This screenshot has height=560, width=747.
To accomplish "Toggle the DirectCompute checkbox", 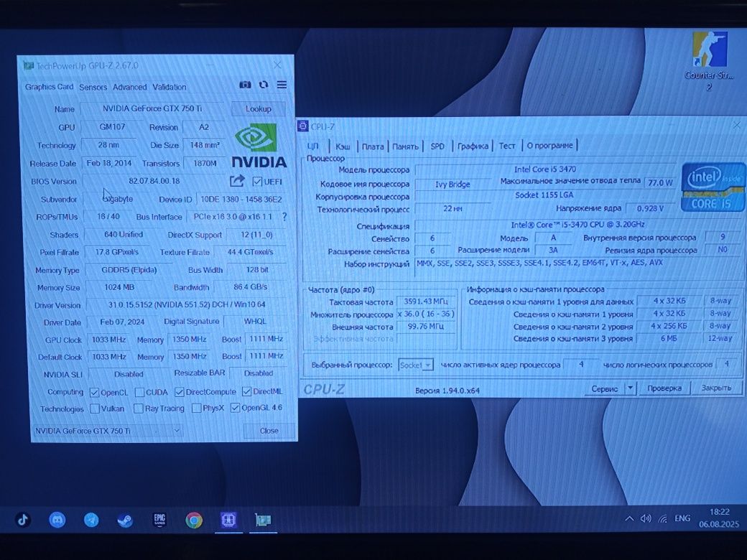I will pos(179,392).
